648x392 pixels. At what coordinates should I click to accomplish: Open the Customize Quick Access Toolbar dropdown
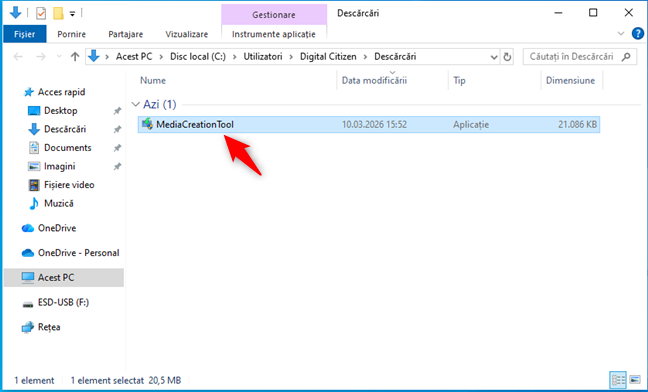pyautogui.click(x=72, y=14)
